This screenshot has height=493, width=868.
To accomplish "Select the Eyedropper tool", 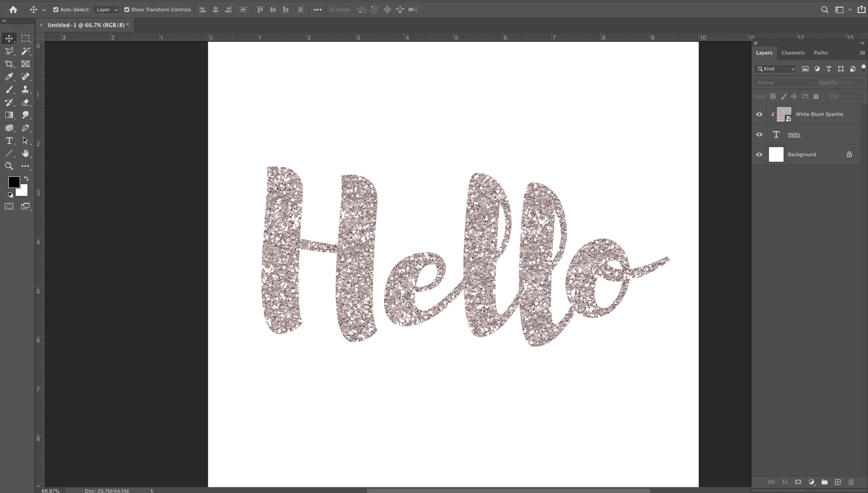I will click(x=9, y=76).
